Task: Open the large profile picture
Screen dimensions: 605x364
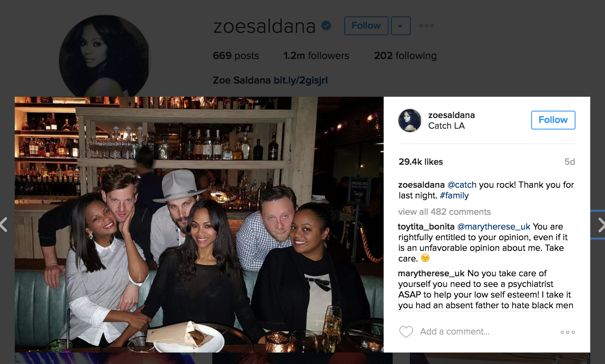Action: point(105,57)
